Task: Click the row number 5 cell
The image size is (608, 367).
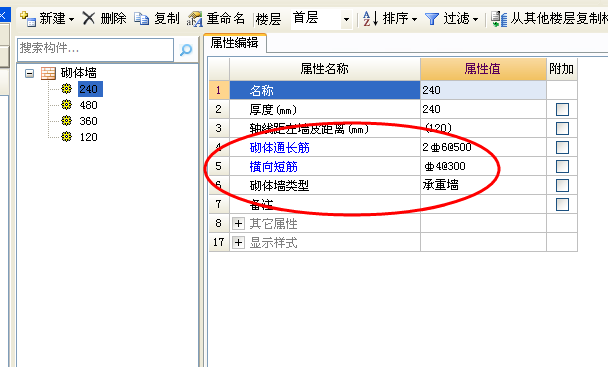Action: coord(219,166)
